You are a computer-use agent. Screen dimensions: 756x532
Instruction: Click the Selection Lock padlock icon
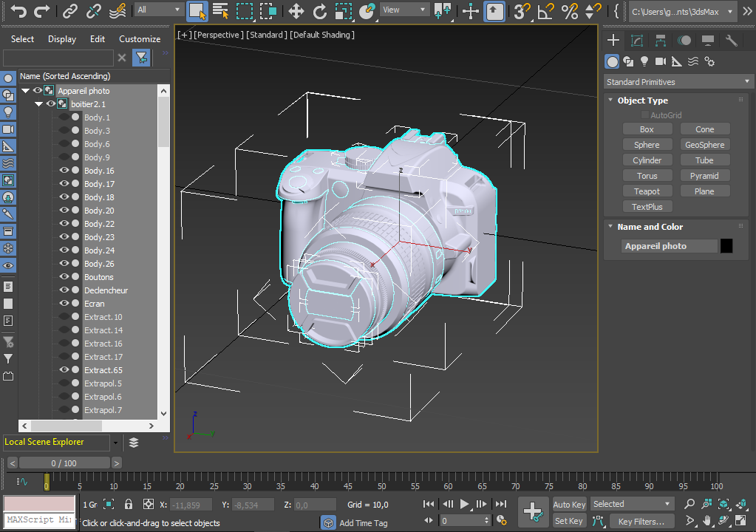tap(129, 504)
